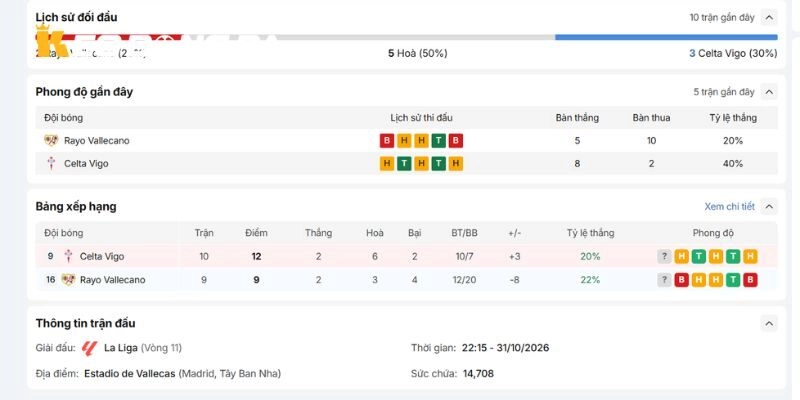The height and width of the screenshot is (400, 800).
Task: Click Celta Vigo's 40% win rate in recent form
Action: point(733,164)
